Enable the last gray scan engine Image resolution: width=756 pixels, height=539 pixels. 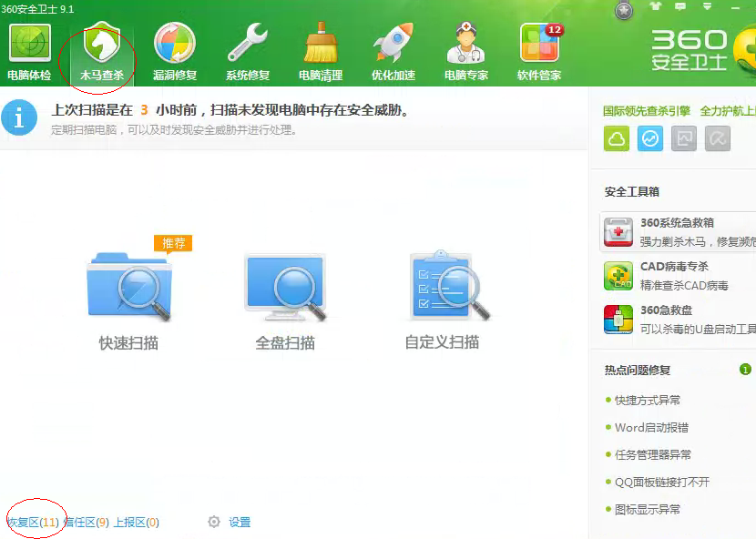(718, 139)
